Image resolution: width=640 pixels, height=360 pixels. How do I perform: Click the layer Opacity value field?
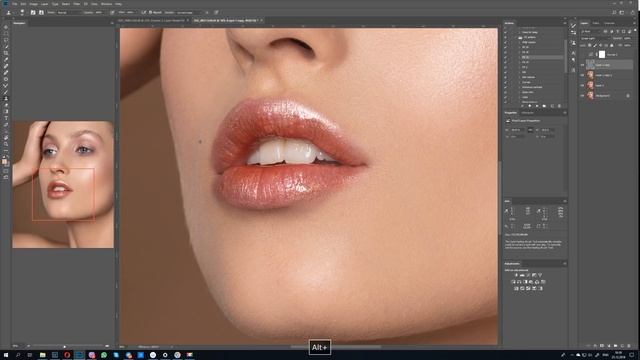point(627,38)
